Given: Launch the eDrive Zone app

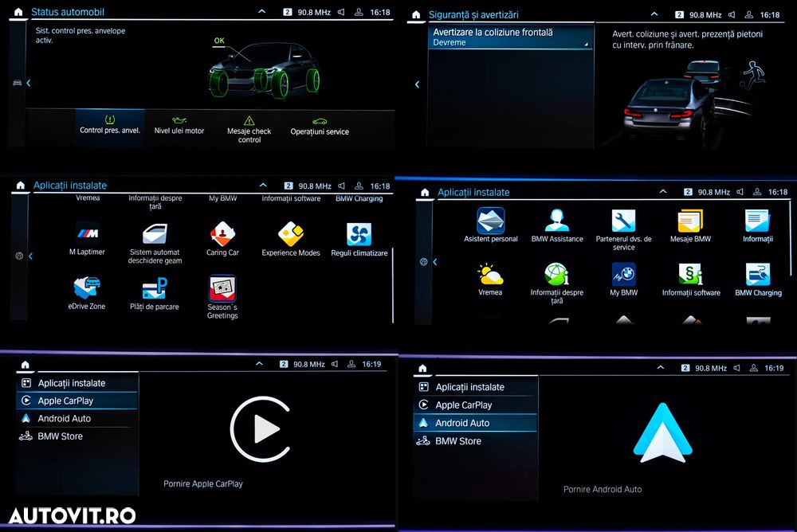Looking at the screenshot, I should coord(86,293).
